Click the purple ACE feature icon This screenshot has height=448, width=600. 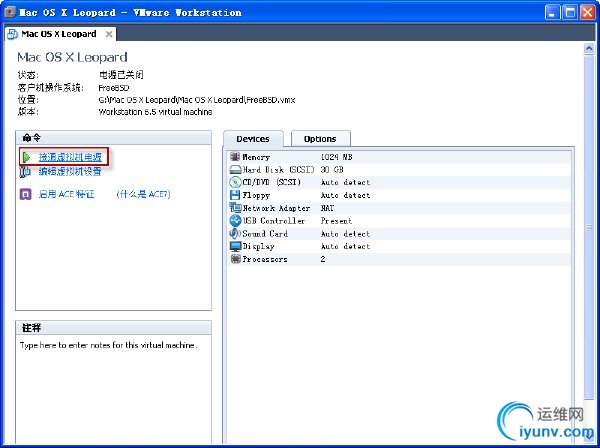coord(25,194)
